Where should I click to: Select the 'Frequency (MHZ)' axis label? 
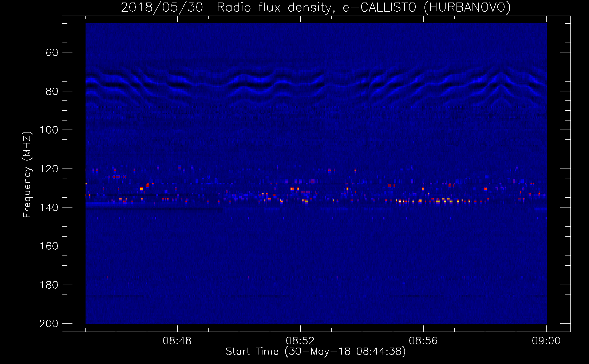pos(27,174)
